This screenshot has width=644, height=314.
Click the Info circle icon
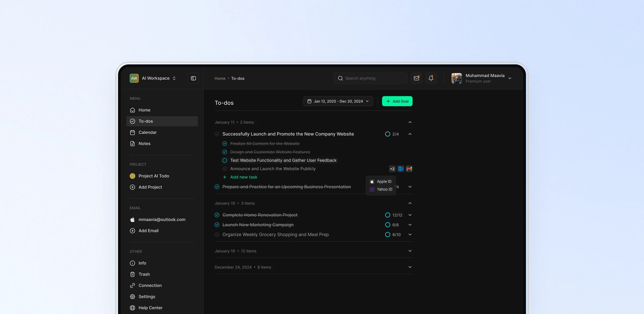coord(132,263)
